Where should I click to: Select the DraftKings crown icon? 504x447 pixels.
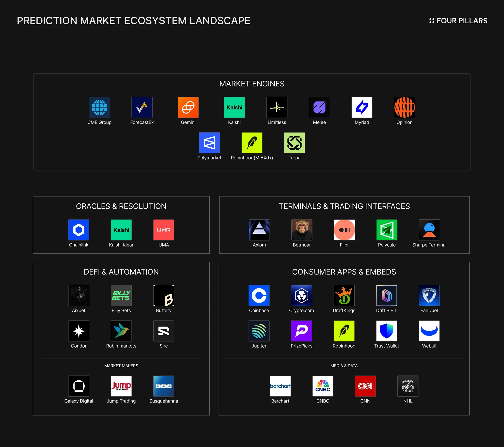[x=344, y=295]
